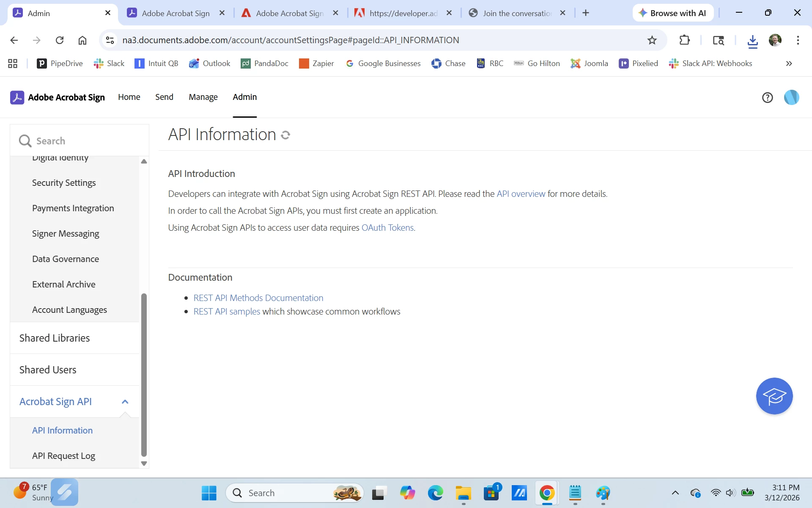Click the Browse with AI button

click(672, 13)
